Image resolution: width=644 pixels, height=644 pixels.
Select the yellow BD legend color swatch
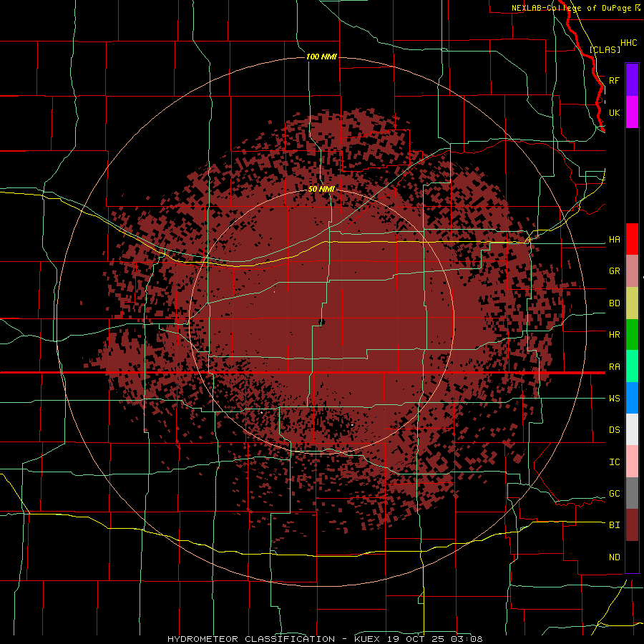pyautogui.click(x=632, y=303)
